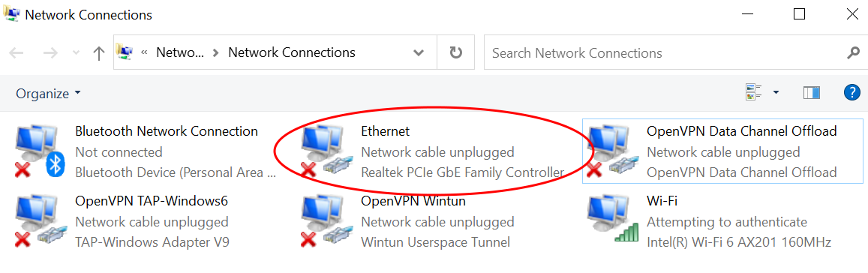This screenshot has height=273, width=868.
Task: Click the change your view icon
Action: 754,92
